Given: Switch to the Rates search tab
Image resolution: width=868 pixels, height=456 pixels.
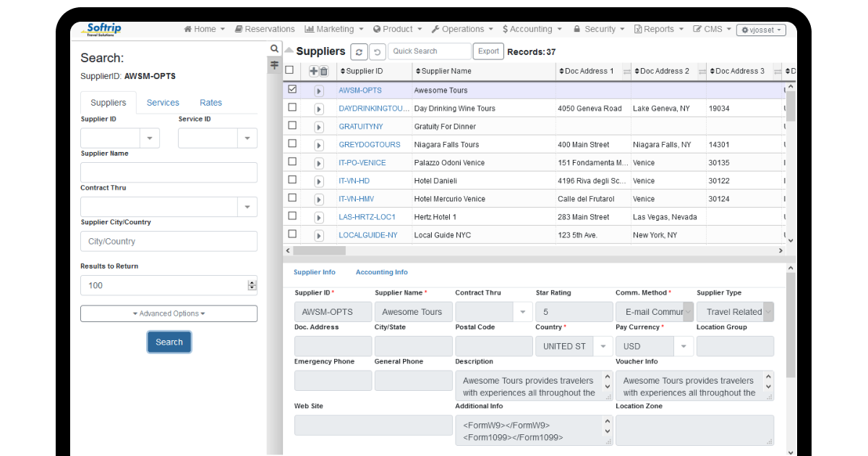Looking at the screenshot, I should 210,103.
